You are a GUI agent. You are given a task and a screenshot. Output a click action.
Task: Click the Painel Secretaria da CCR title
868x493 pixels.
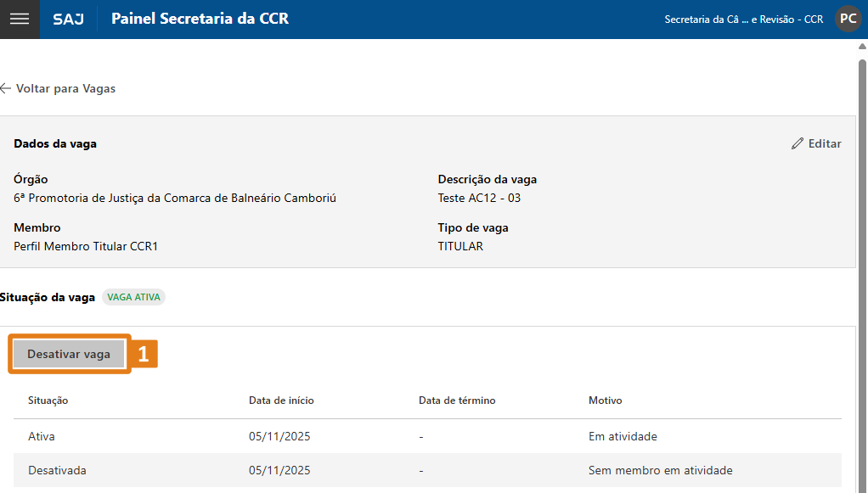(x=200, y=19)
